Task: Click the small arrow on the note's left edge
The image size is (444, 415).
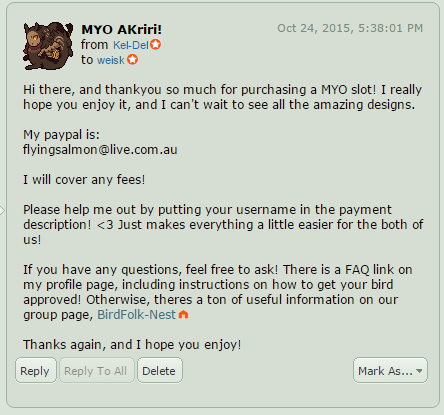Action: coord(2,211)
